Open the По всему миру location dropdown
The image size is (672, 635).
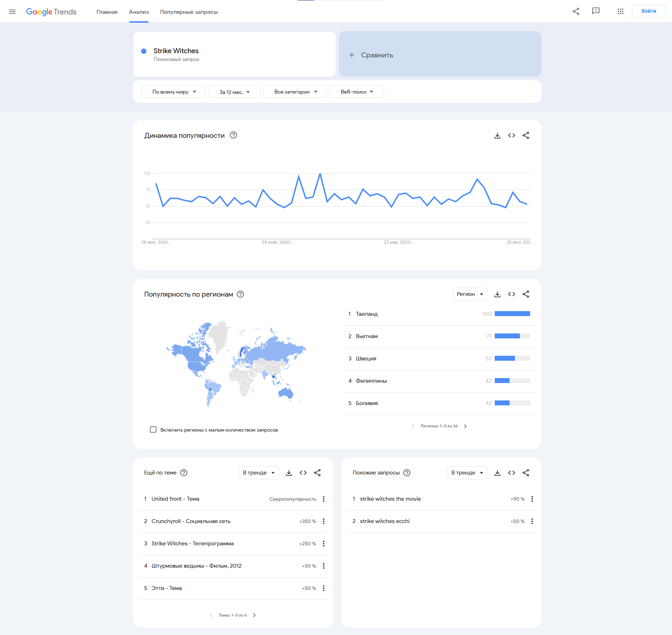[173, 92]
